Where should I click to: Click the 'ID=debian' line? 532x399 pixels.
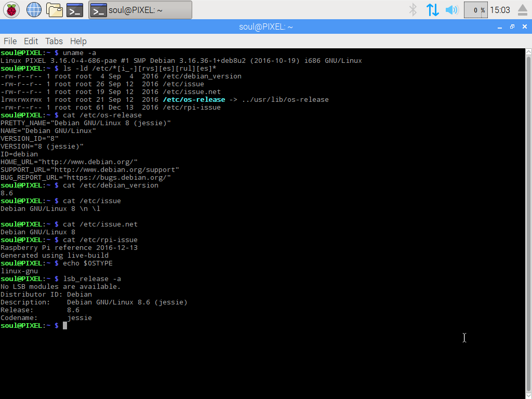19,154
